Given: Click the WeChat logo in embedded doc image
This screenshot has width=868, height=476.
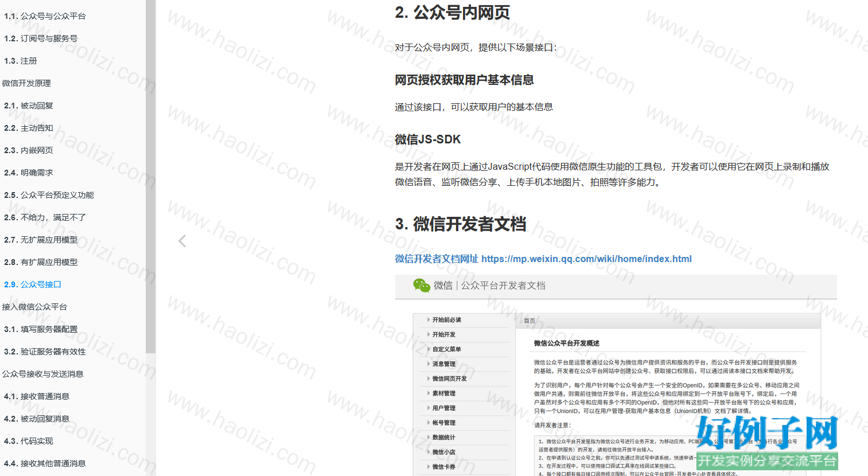Looking at the screenshot, I should tap(422, 285).
